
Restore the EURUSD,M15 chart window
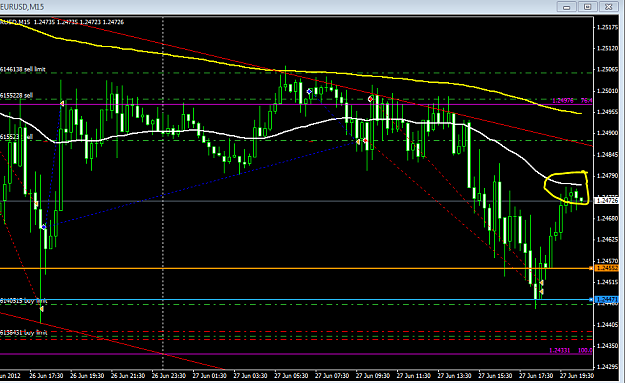tap(587, 7)
